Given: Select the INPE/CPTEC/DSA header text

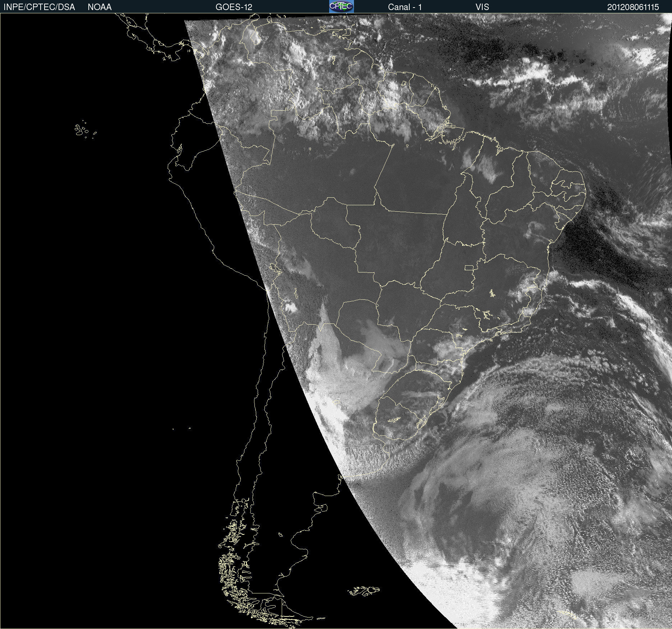Looking at the screenshot, I should (39, 7).
